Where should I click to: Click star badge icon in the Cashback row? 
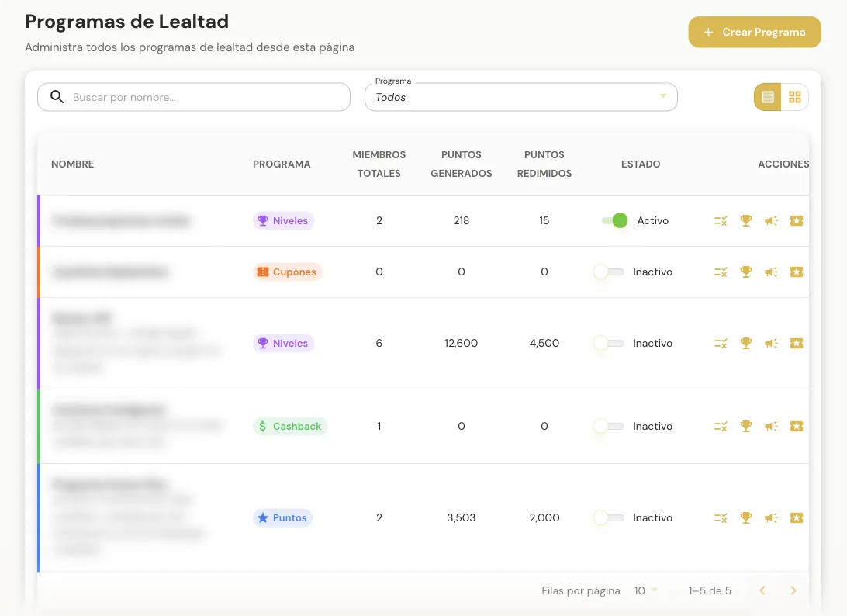pos(797,427)
